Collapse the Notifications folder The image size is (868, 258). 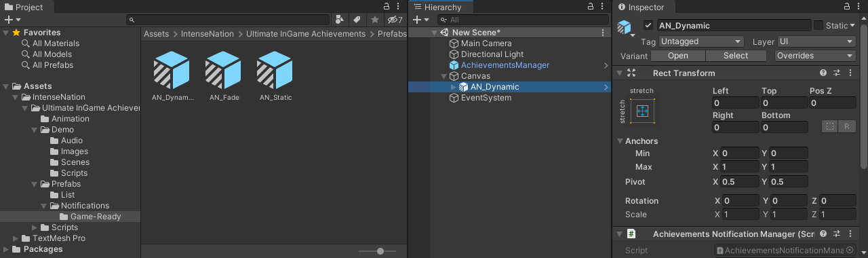pos(44,206)
